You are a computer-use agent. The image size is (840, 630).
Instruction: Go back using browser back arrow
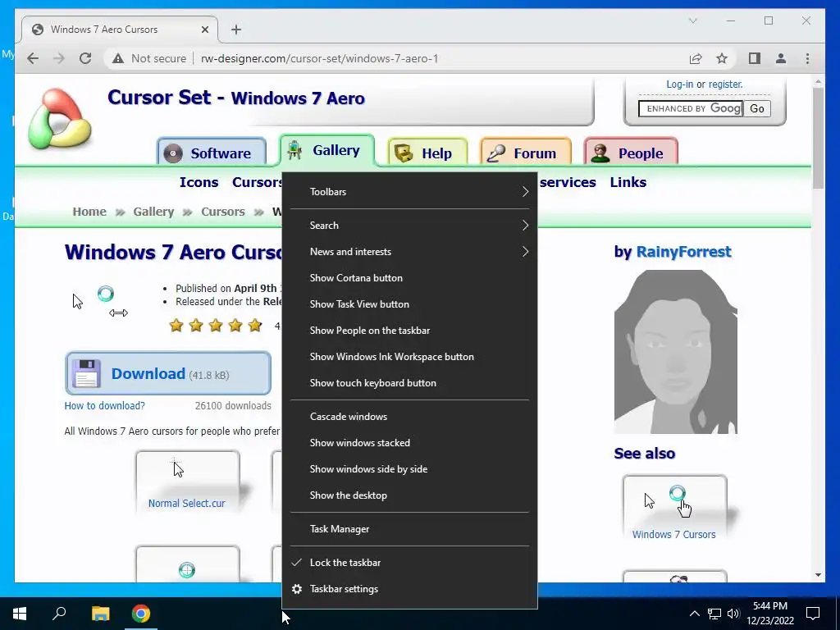coord(33,58)
